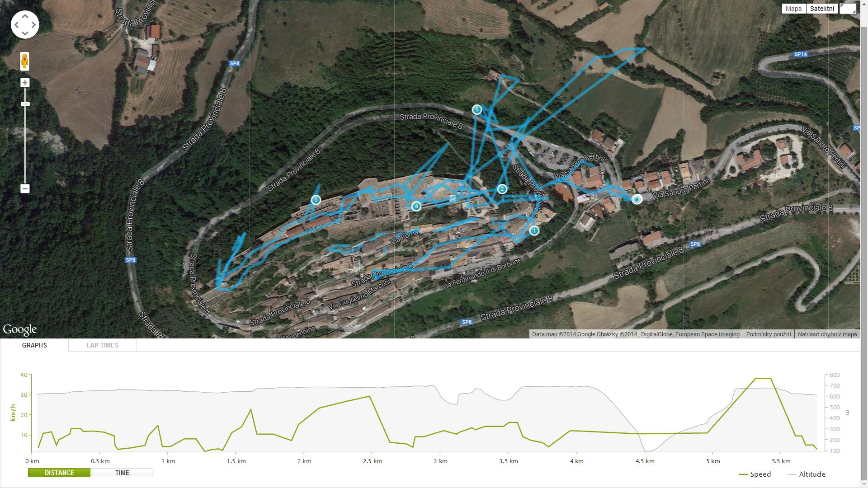868x488 pixels.
Task: Toggle graph axis to TIME
Action: pos(122,473)
